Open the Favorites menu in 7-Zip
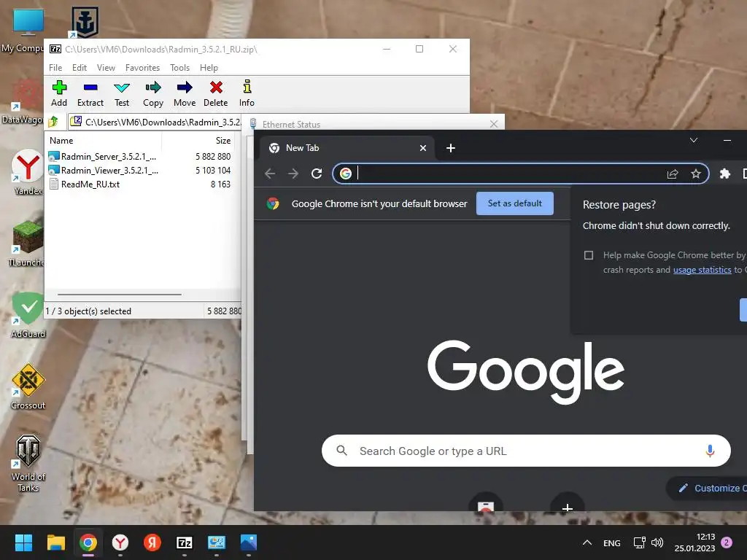The width and height of the screenshot is (747, 560). tap(142, 68)
